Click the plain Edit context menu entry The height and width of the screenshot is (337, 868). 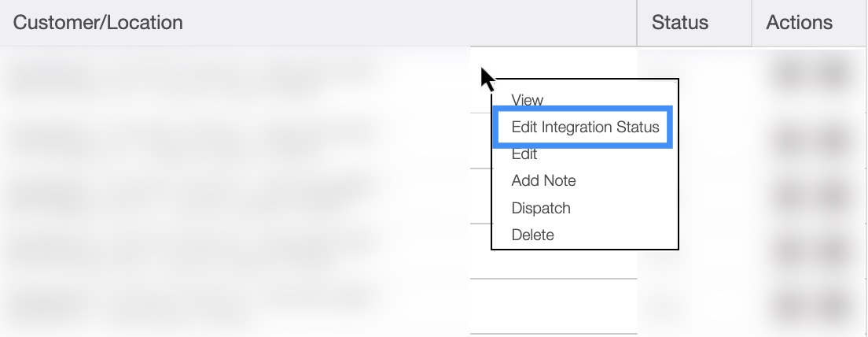524,154
